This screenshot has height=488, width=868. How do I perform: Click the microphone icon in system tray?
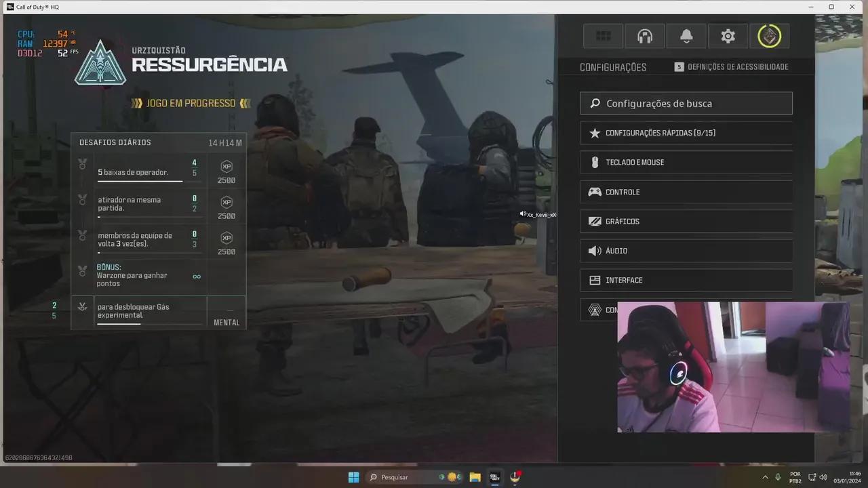(x=778, y=477)
